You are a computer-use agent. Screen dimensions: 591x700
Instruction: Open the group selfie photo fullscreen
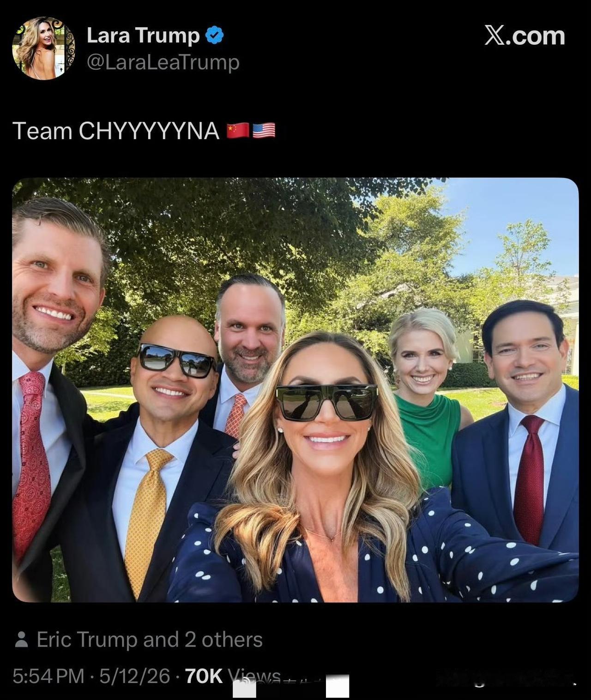point(295,390)
